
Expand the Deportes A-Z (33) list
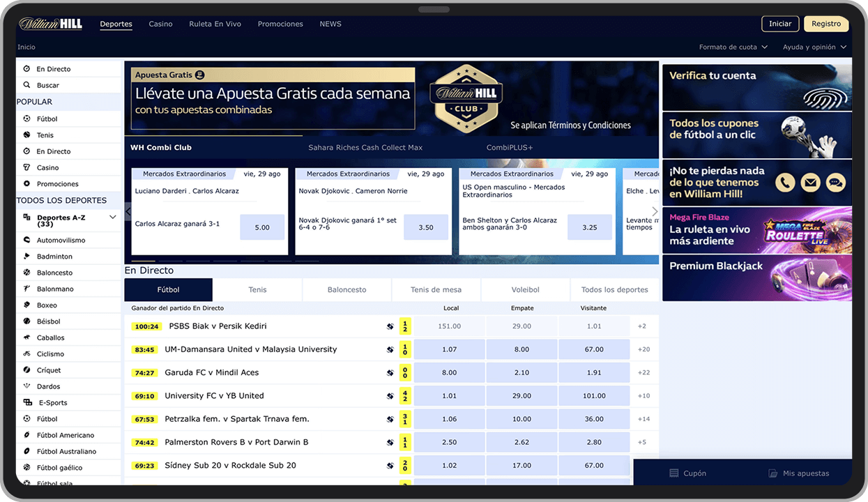click(x=68, y=220)
